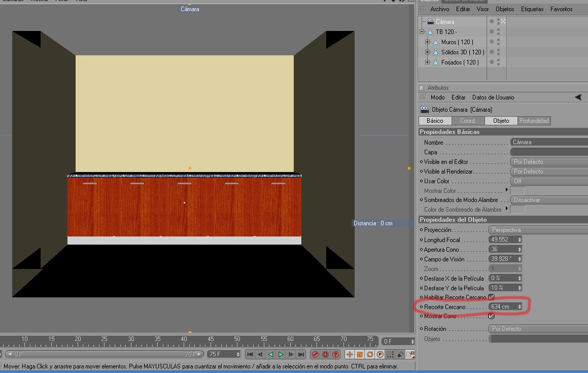Toggle the Mostrar Cono checkbox
This screenshot has width=588, height=373.
pyautogui.click(x=491, y=316)
